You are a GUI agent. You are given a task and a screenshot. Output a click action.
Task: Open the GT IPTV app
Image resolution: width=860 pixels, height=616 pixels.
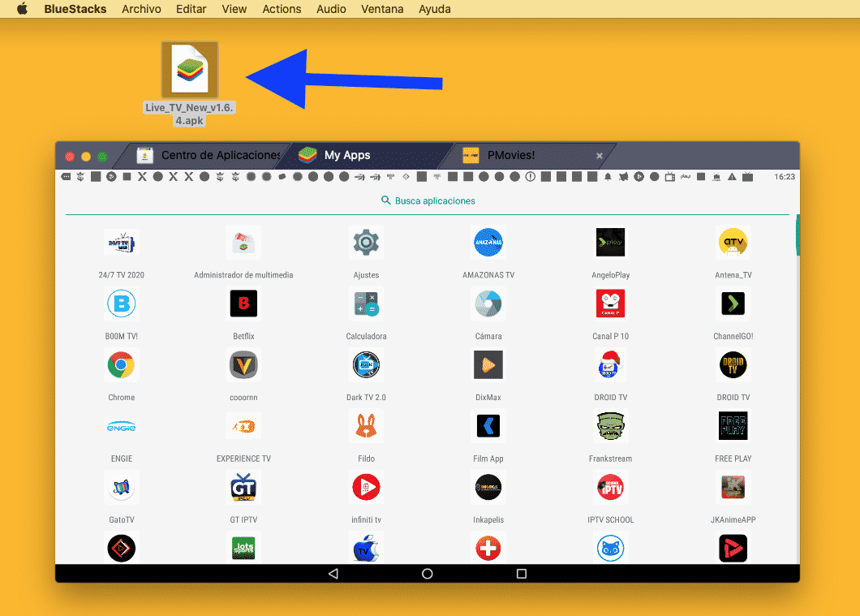click(x=243, y=487)
